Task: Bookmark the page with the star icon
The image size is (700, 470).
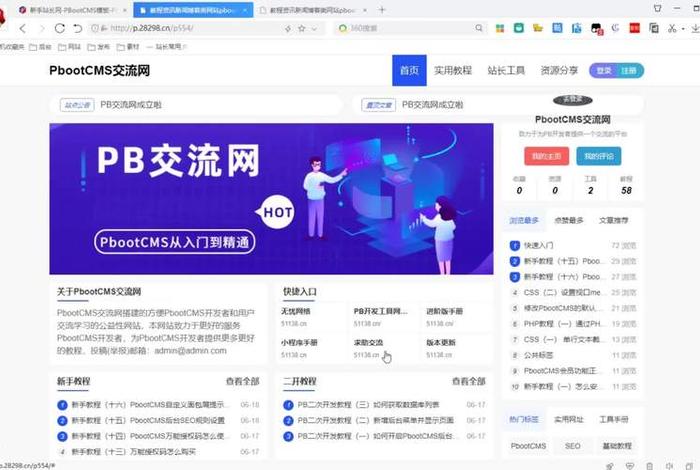Action: [x=302, y=28]
